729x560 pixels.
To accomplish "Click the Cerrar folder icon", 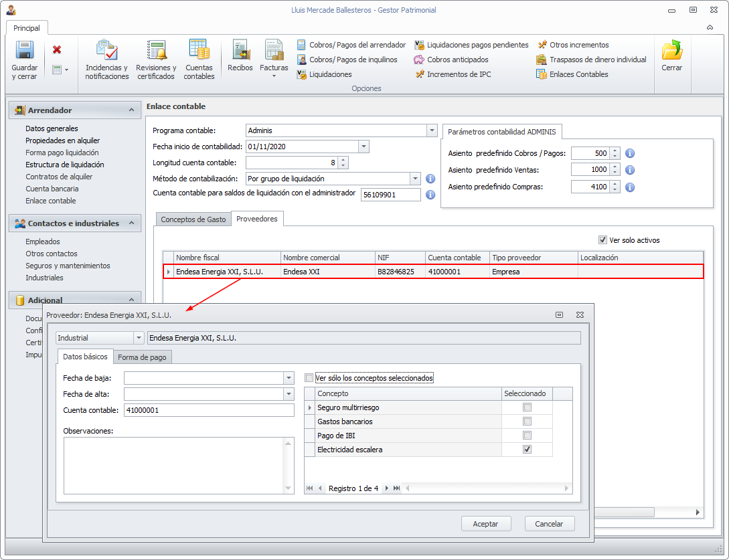I will pos(672,50).
